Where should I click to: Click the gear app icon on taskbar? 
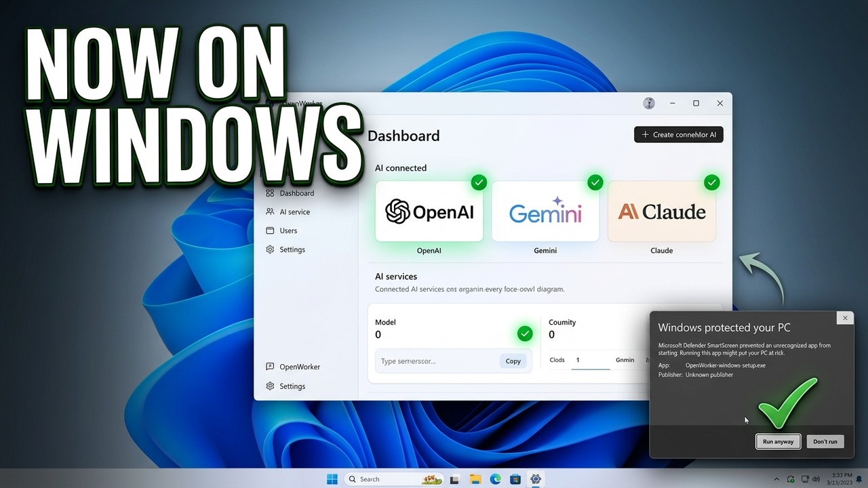tap(536, 479)
